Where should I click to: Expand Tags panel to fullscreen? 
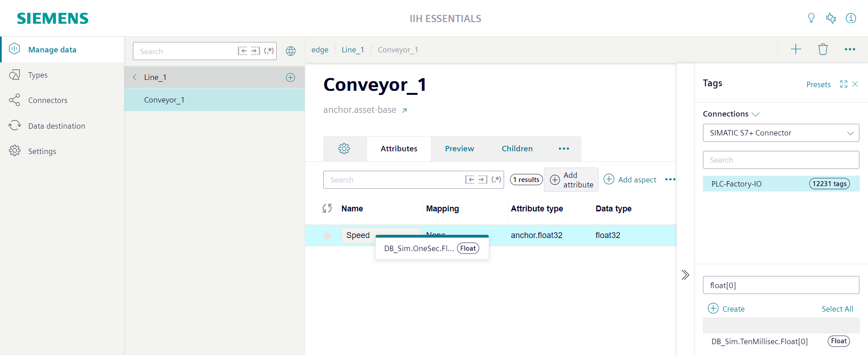coord(844,84)
